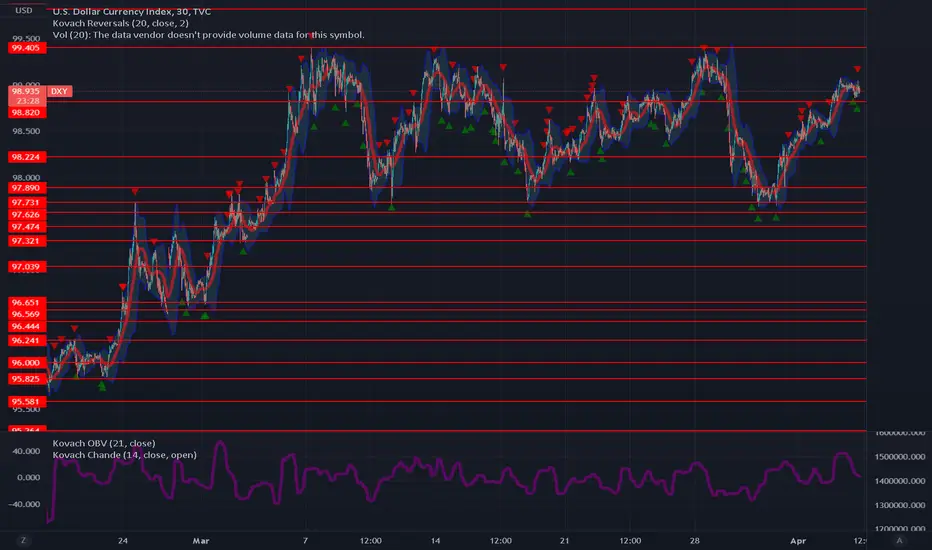This screenshot has height=550, width=932.
Task: Click the 14 date label on the time axis
Action: pyautogui.click(x=436, y=540)
